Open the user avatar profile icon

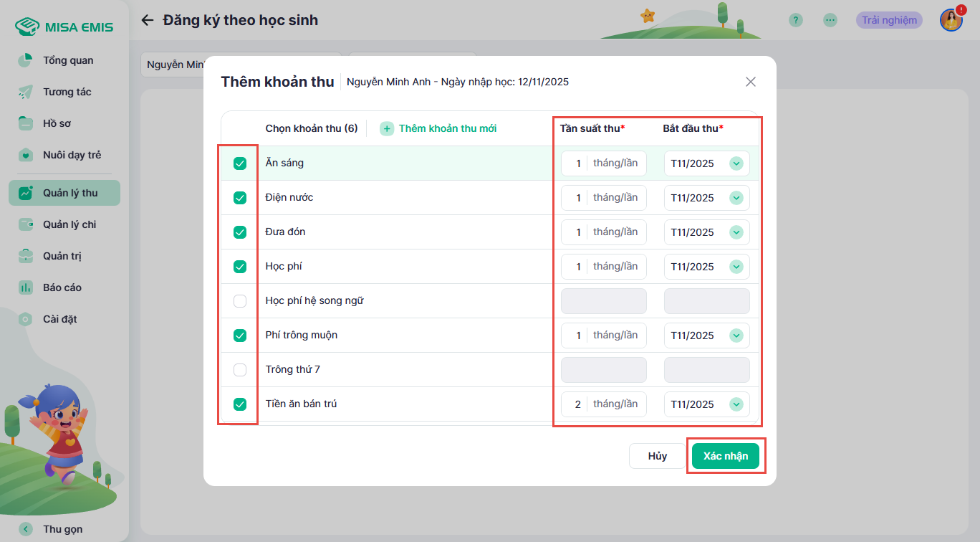(x=951, y=20)
